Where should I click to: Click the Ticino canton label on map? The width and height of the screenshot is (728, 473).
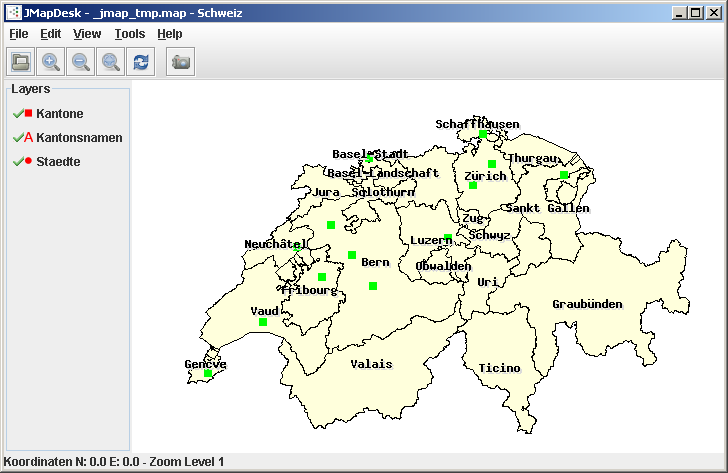(498, 368)
